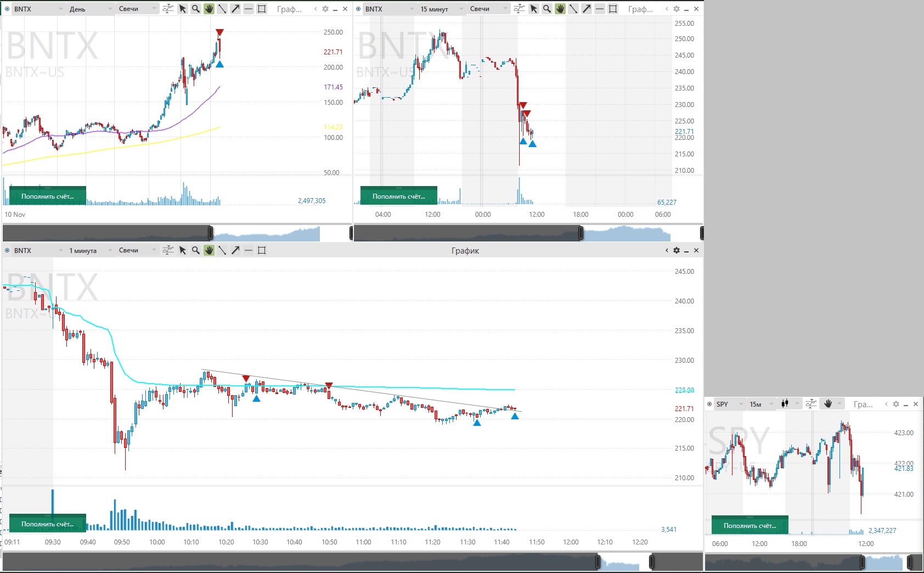Open settings gear of the 15 минут chart

coord(677,9)
